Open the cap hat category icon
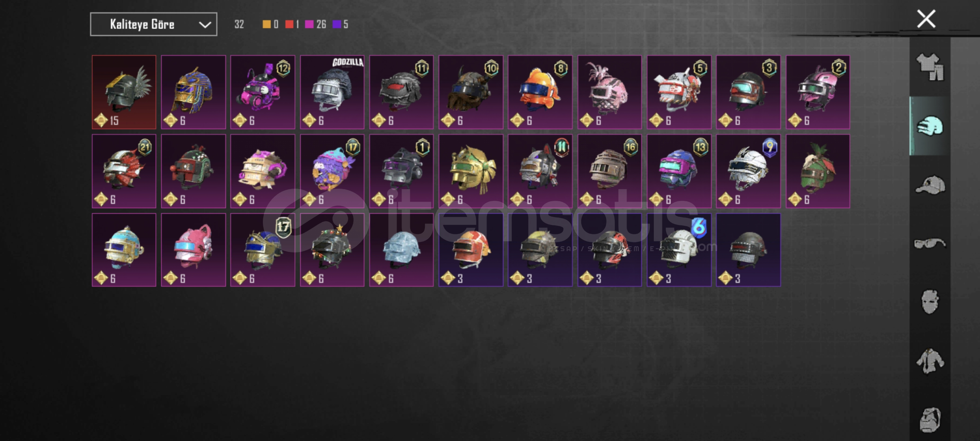Screen dimensions: 980x441 930,185
